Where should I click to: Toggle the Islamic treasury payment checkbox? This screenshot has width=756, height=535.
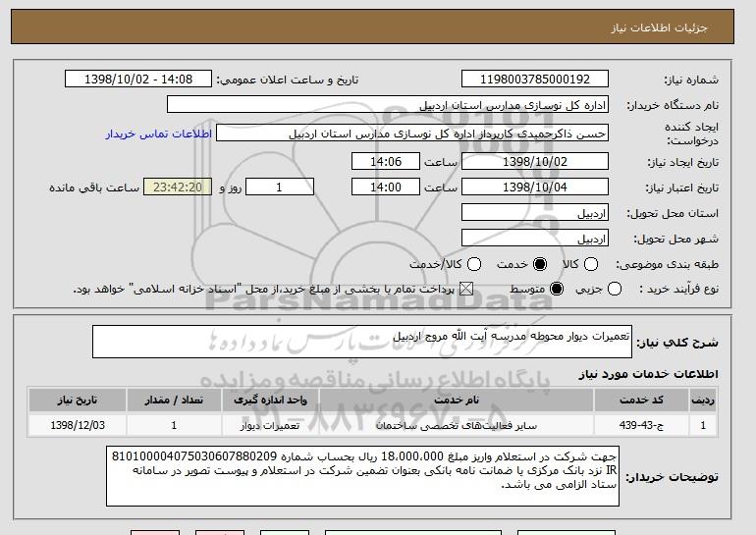pos(466,289)
